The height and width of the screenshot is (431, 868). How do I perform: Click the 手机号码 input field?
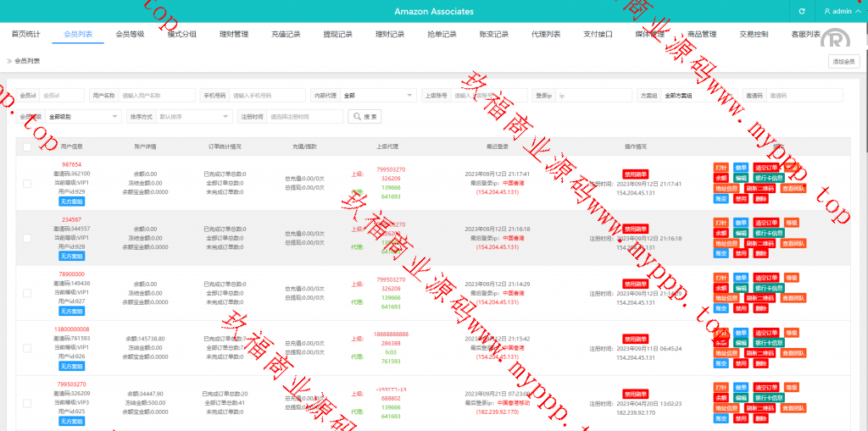[267, 96]
